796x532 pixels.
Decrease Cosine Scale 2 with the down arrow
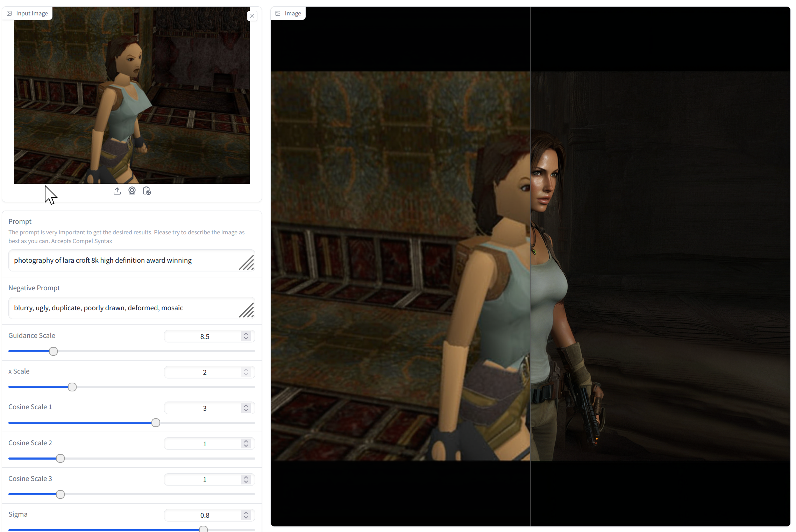pyautogui.click(x=246, y=446)
